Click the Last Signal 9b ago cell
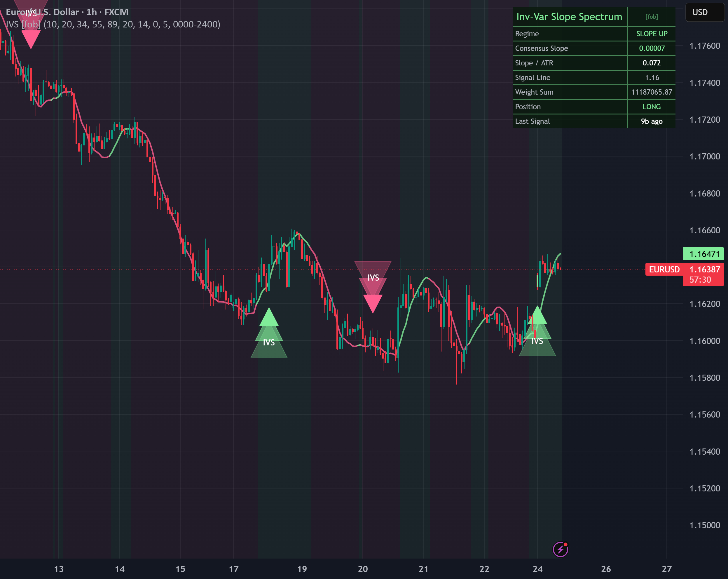This screenshot has height=579, width=728. [x=652, y=121]
